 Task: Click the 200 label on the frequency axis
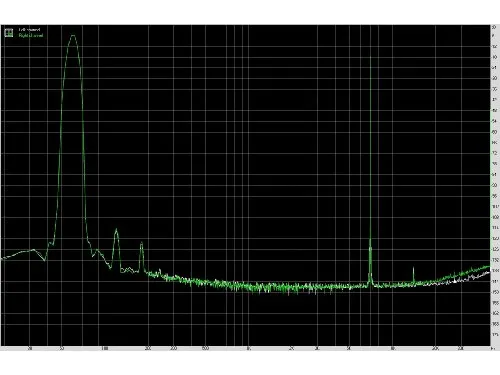click(x=148, y=349)
